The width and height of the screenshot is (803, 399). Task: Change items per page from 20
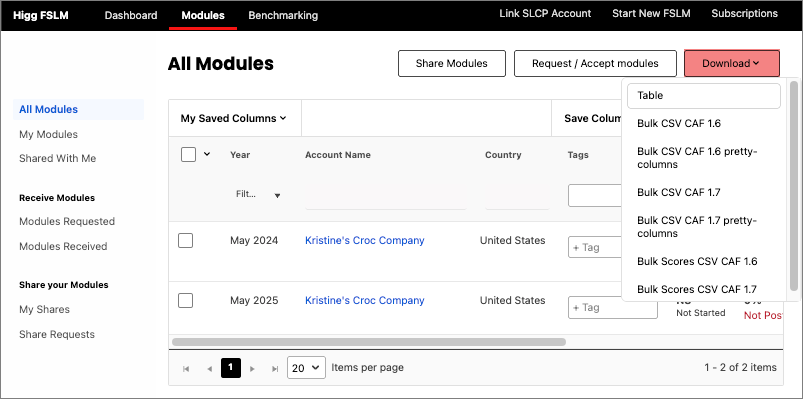[306, 368]
